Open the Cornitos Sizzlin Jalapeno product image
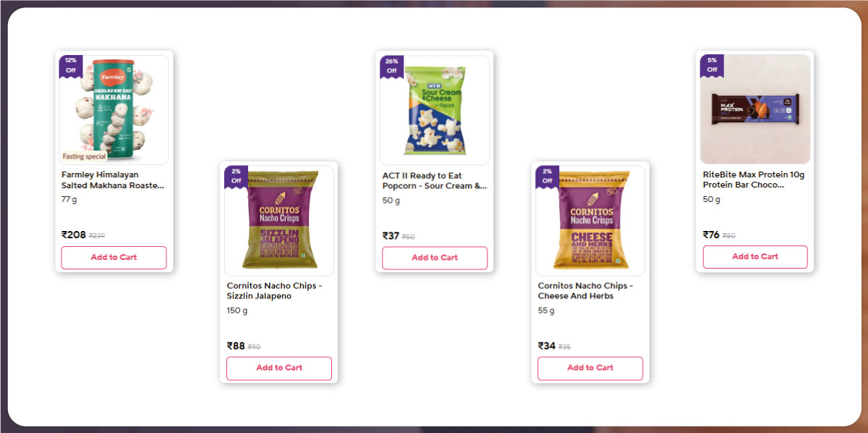 pyautogui.click(x=279, y=220)
